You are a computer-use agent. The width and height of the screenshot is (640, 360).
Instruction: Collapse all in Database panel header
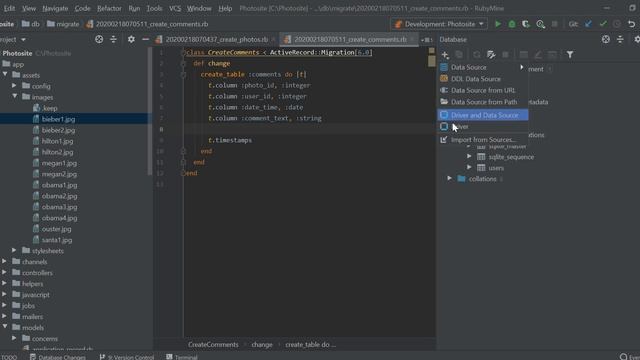click(620, 39)
